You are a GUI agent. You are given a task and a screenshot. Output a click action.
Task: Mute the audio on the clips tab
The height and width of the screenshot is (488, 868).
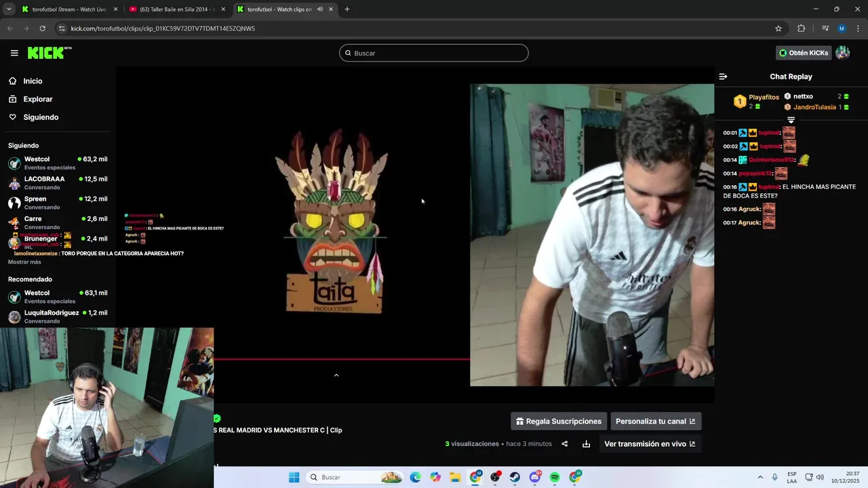pyautogui.click(x=319, y=9)
